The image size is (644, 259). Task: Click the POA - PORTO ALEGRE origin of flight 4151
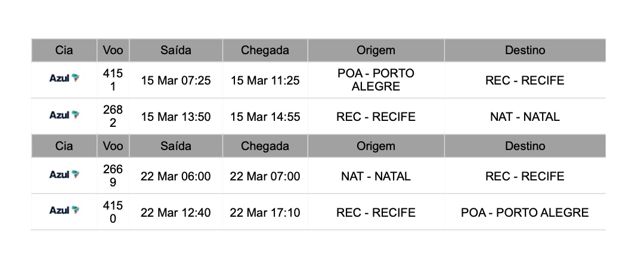[x=376, y=80]
